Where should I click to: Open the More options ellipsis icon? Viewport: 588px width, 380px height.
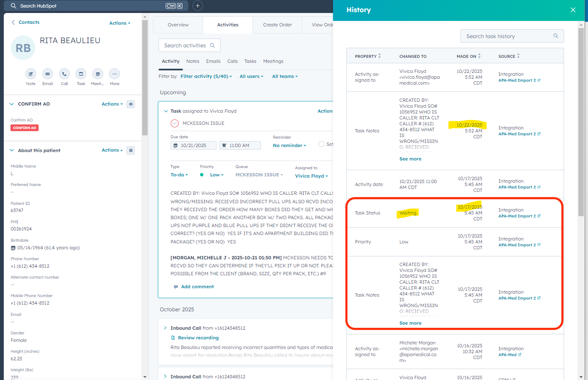(114, 74)
